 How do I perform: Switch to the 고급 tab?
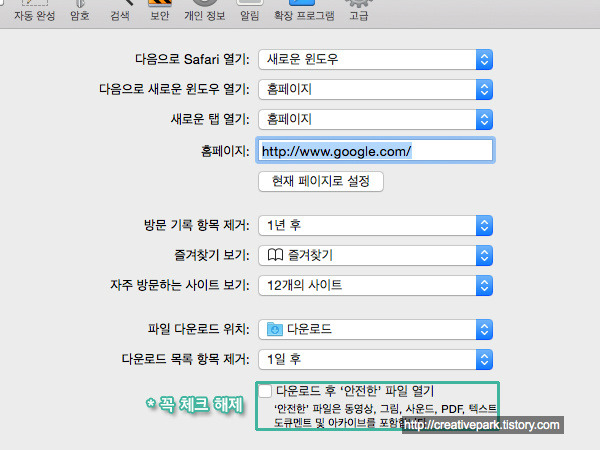(x=359, y=11)
